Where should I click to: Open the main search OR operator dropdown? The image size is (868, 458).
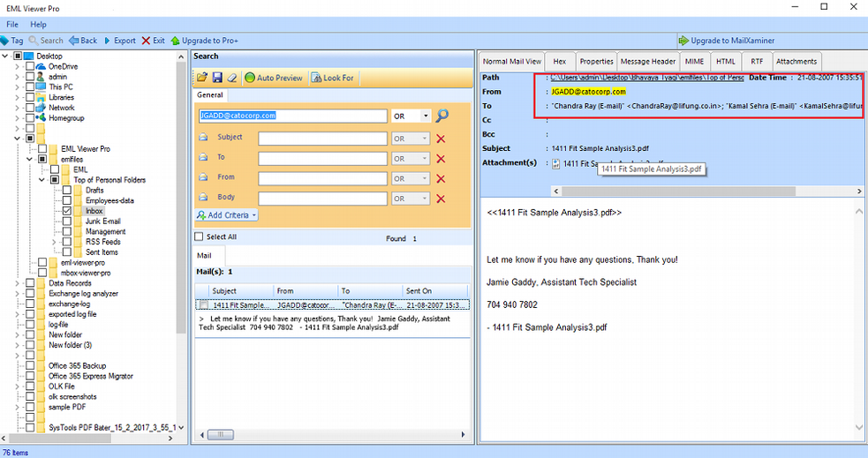[425, 116]
